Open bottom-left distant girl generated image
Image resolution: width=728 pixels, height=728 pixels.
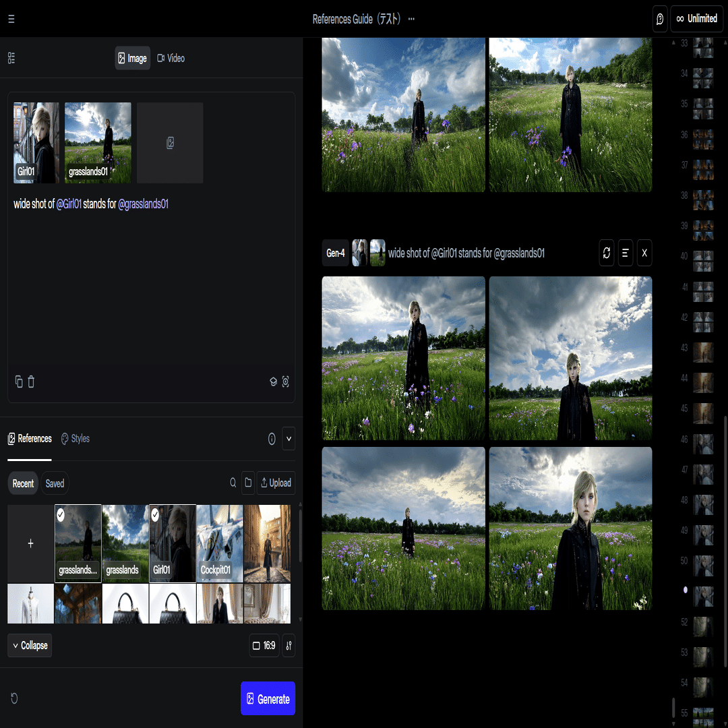click(404, 528)
